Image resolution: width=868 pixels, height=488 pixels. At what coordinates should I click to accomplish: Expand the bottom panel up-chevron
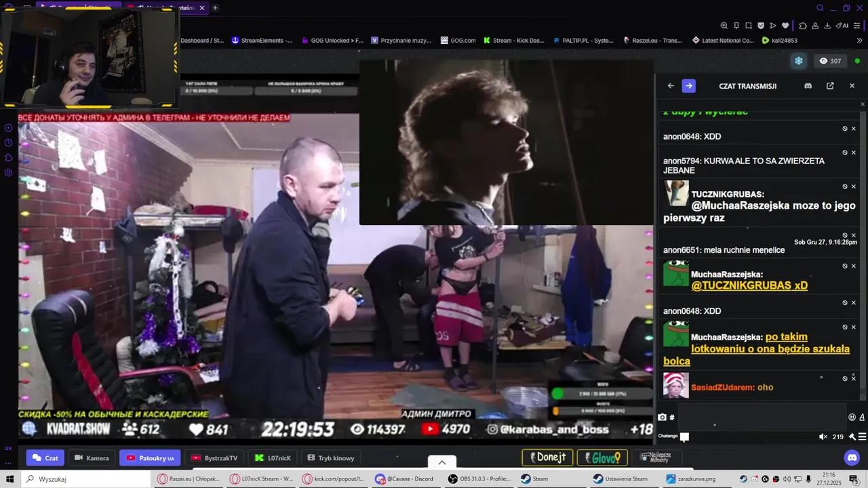pos(442,462)
